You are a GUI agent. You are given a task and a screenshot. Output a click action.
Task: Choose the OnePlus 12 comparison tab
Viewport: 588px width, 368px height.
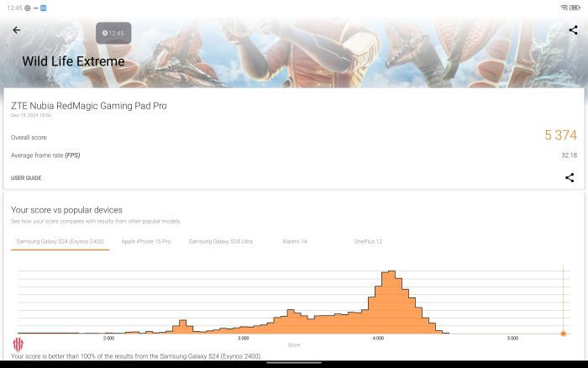(368, 241)
